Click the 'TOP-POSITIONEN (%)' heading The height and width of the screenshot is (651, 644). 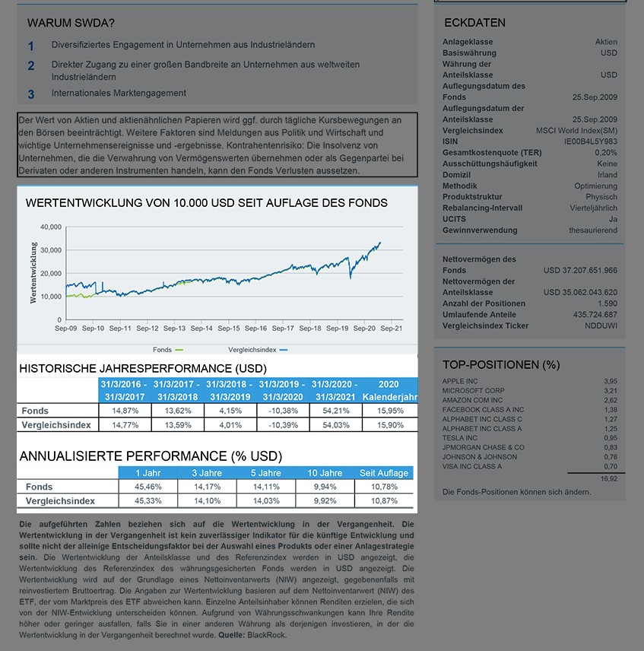(501, 365)
